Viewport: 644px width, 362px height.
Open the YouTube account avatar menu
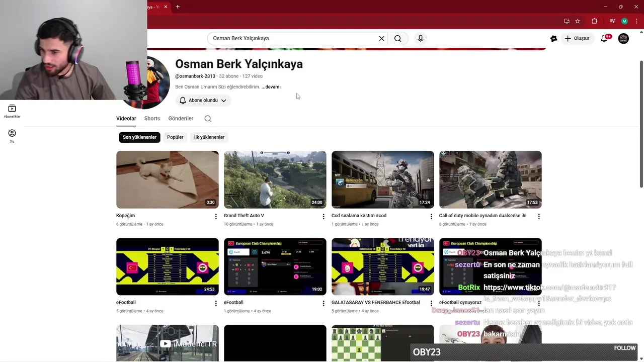(x=623, y=38)
